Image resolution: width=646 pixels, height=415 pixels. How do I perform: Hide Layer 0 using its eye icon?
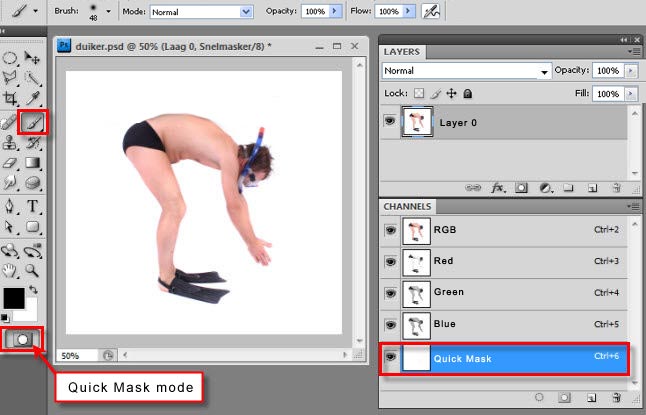point(390,121)
